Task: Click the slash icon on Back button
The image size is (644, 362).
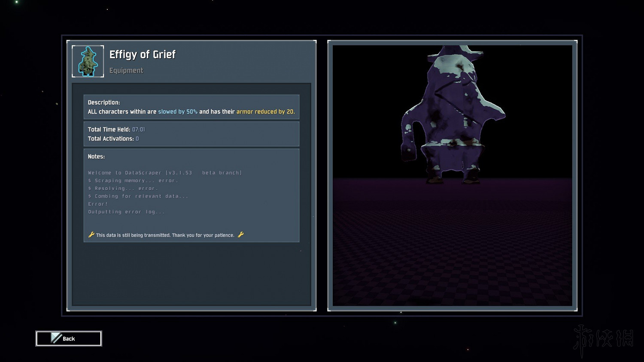Action: pos(56,338)
